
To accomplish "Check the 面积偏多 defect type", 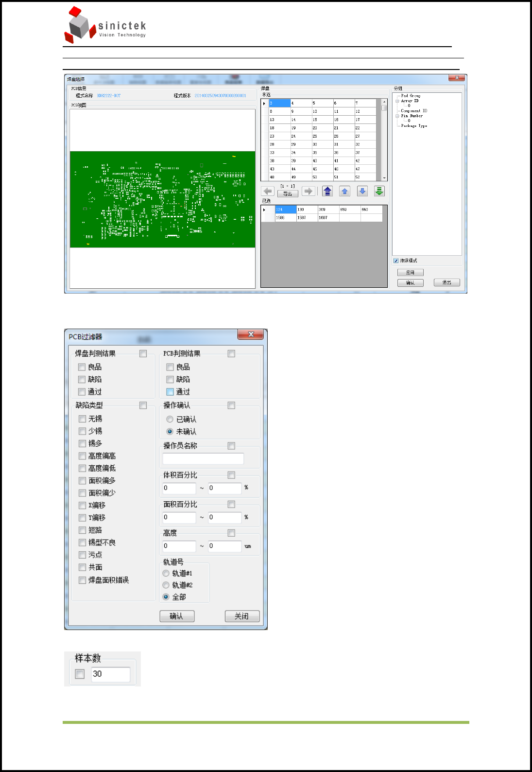I will (82, 480).
